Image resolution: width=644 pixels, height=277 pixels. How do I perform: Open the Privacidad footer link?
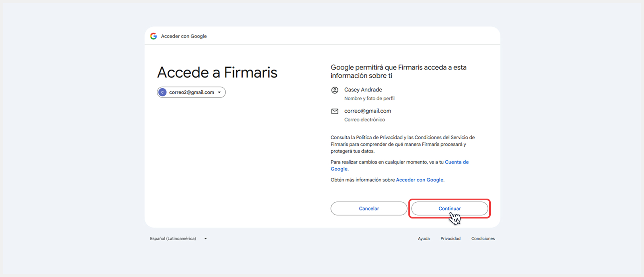point(451,239)
